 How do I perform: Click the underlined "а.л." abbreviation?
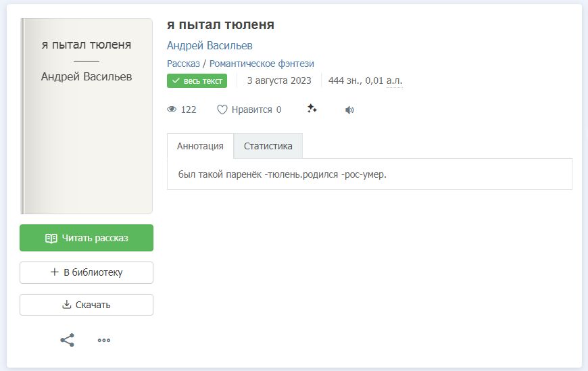pos(394,81)
